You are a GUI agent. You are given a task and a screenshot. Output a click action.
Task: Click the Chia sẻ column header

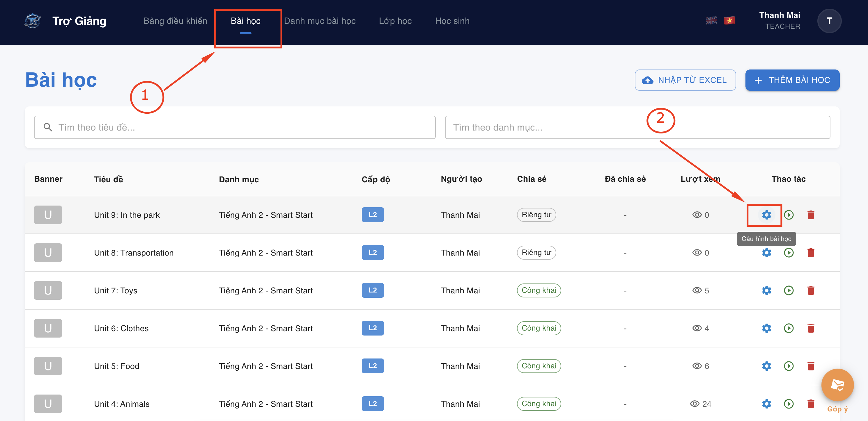[532, 179]
